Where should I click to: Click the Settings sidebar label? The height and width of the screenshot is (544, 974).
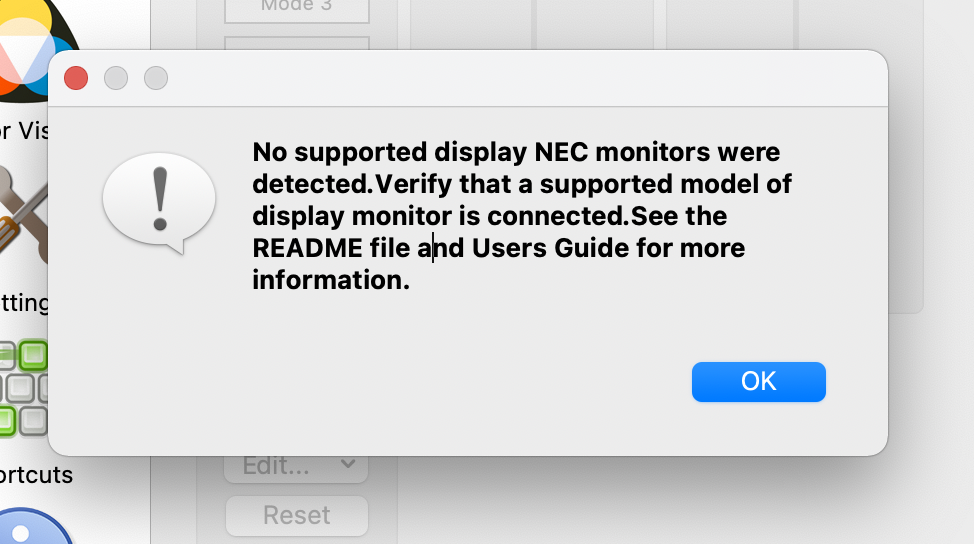(24, 302)
